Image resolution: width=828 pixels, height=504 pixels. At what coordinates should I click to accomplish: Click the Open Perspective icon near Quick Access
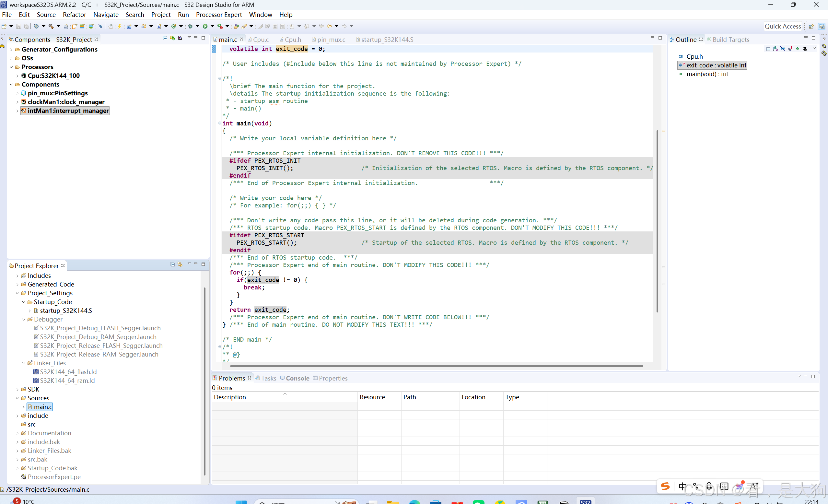[811, 27]
